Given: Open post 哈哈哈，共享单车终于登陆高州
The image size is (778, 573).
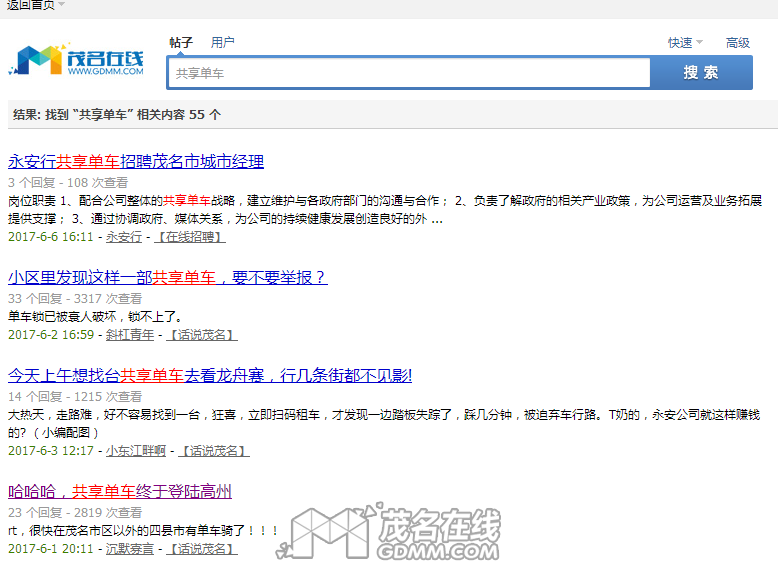Looking at the screenshot, I should [120, 492].
